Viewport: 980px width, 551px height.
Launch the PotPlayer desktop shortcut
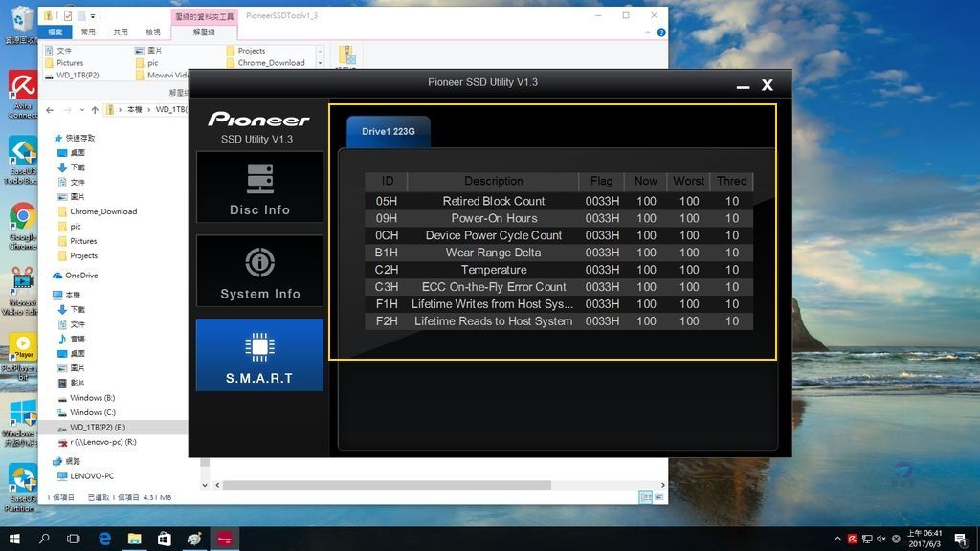click(x=22, y=358)
